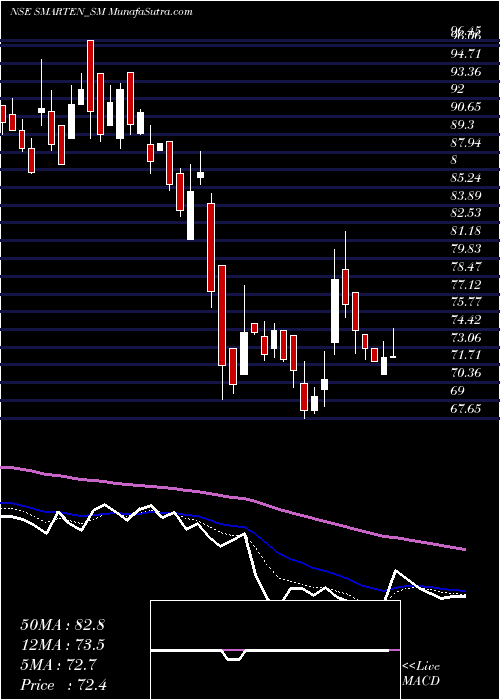Click the 50MA : 82.8 readout
Image resolution: width=500 pixels, height=700 pixels.
pos(62,625)
